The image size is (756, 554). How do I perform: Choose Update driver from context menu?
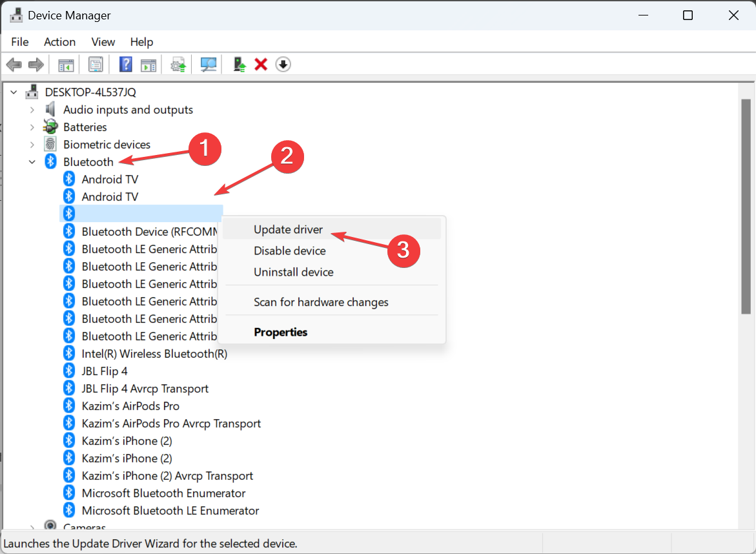click(x=332, y=229)
